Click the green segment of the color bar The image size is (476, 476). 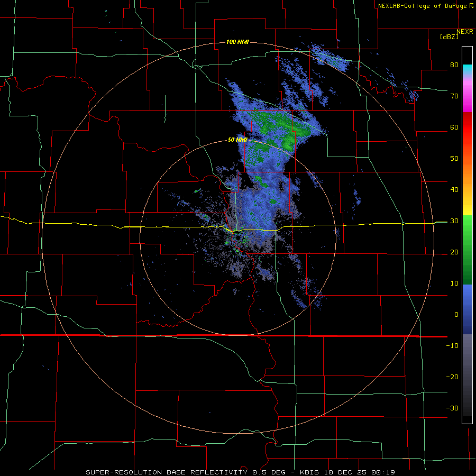click(467, 250)
